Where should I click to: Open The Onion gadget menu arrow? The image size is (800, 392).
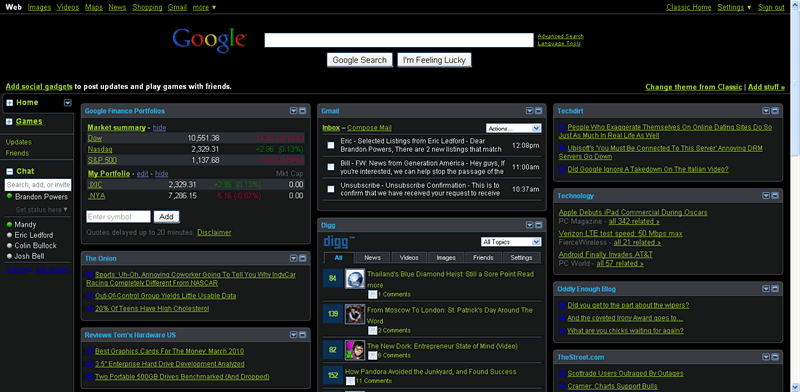[293, 258]
